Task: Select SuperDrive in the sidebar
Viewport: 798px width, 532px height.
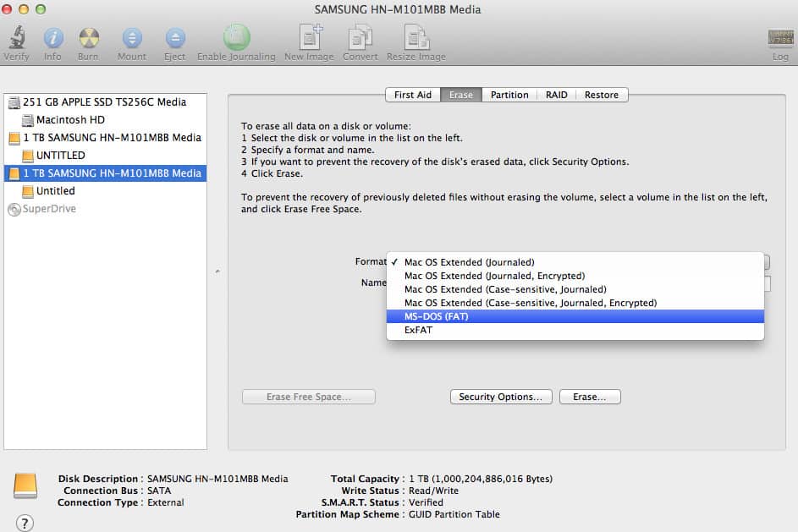Action: [106, 209]
